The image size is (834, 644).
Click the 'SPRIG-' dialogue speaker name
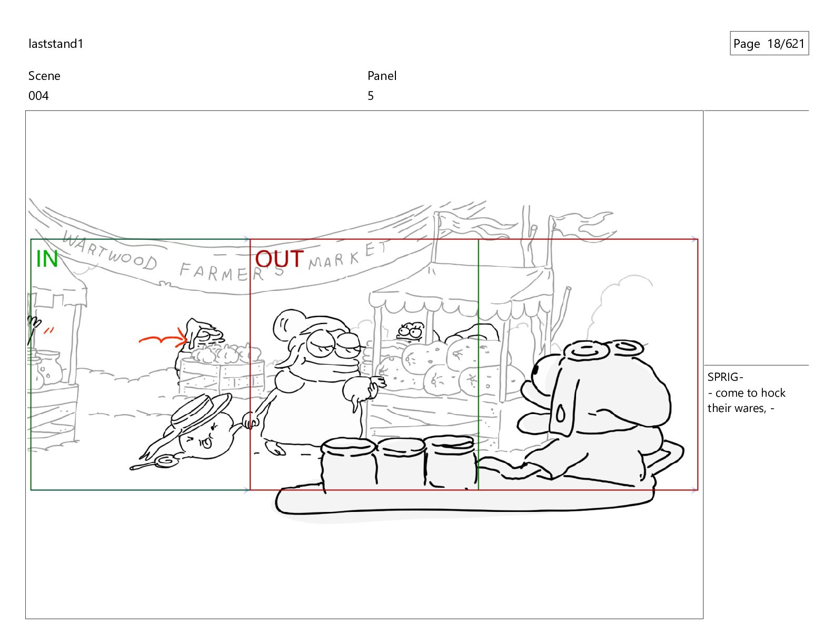coord(725,377)
